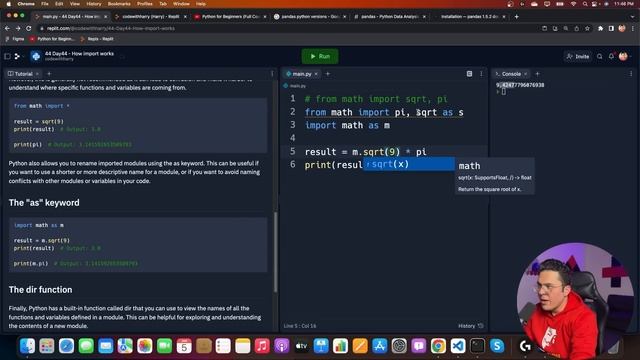Open System Preferences from the dock
Image resolution: width=640 pixels, height=360 pixels.
point(399,346)
